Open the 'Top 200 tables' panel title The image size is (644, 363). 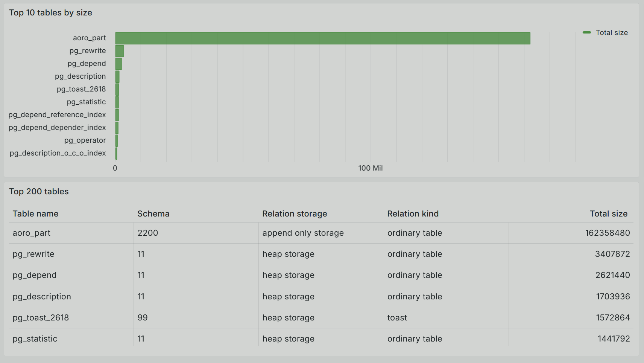coord(39,191)
